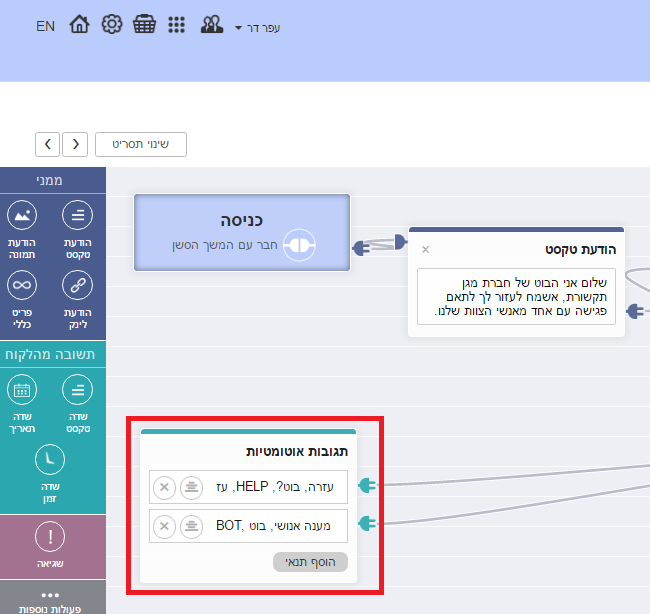Click הוסף תנאי to add condition
This screenshot has height=614, width=650.
click(x=310, y=562)
